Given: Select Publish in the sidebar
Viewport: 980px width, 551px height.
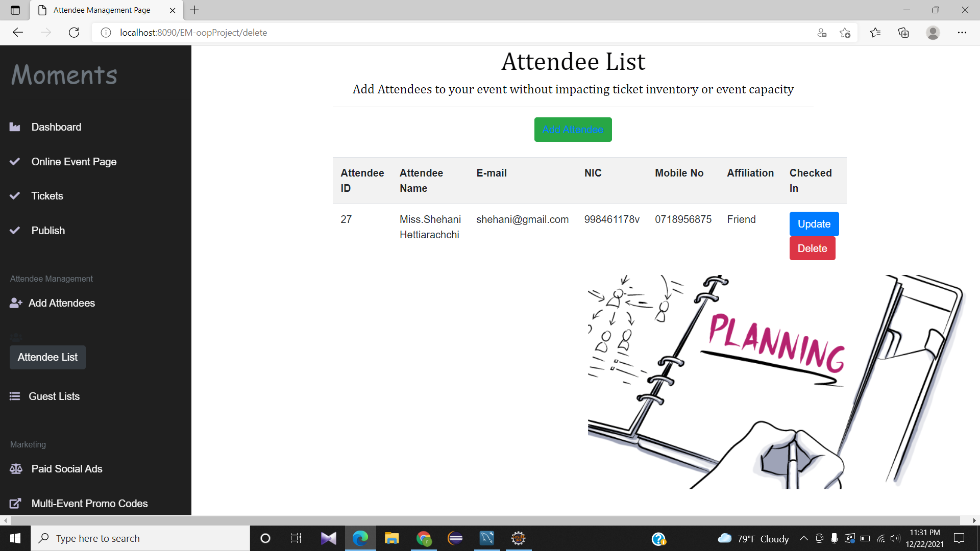Looking at the screenshot, I should point(48,230).
